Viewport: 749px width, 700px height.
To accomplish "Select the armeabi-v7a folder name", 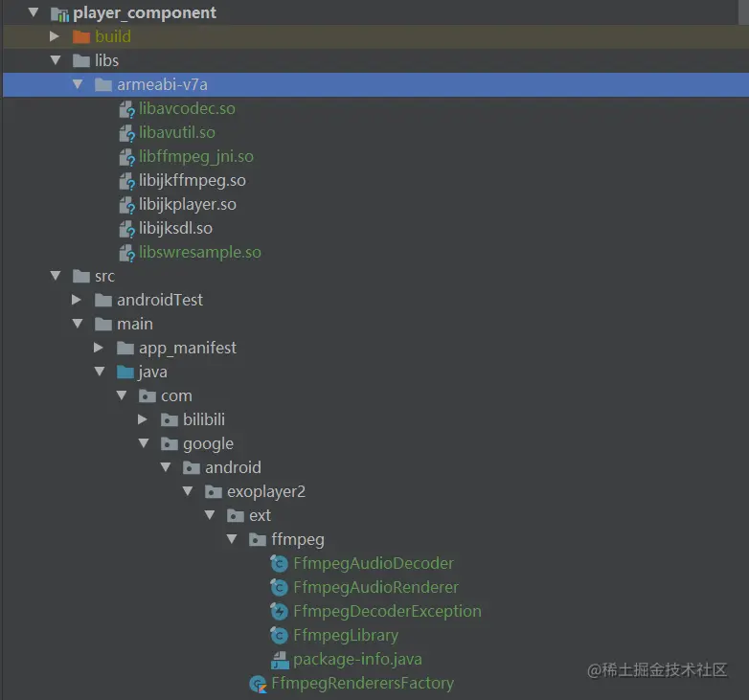I will [162, 84].
